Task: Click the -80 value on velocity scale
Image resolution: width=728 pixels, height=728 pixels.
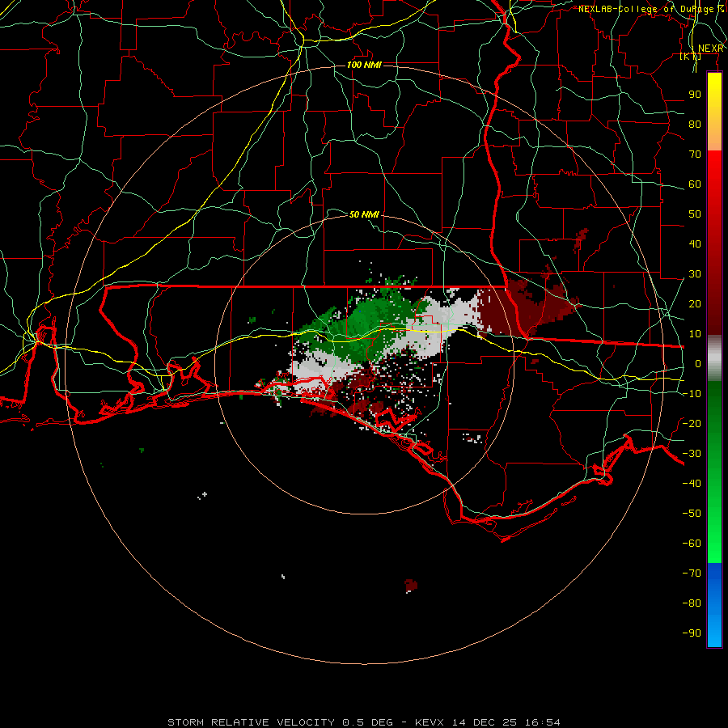Action: 692,603
